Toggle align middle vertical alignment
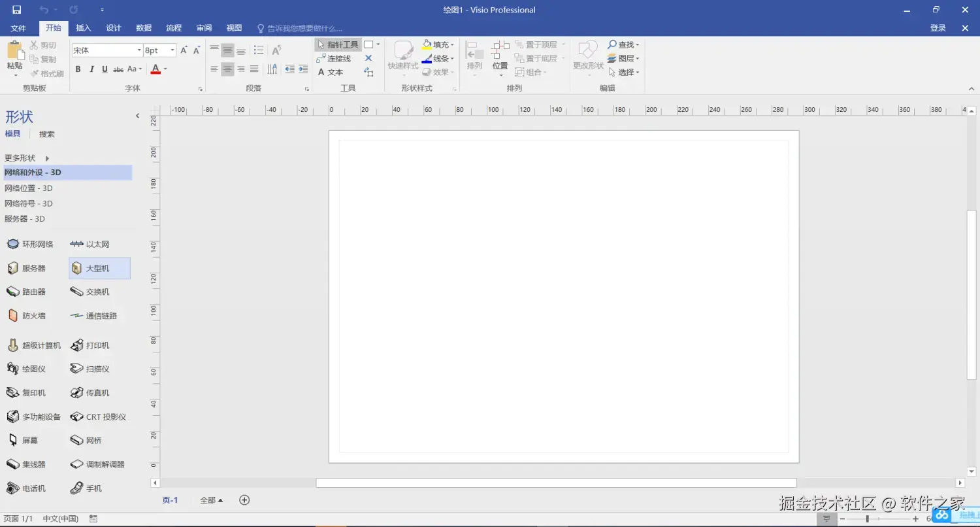 pos(227,50)
